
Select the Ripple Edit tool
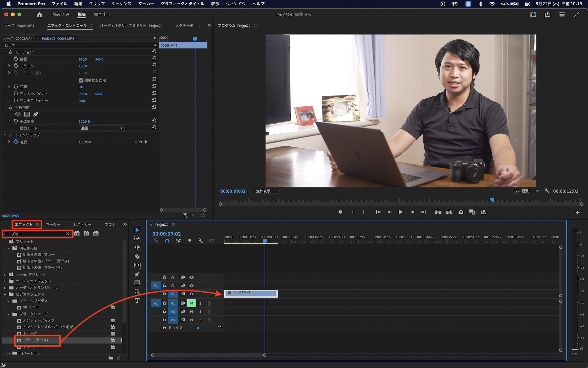(x=137, y=248)
